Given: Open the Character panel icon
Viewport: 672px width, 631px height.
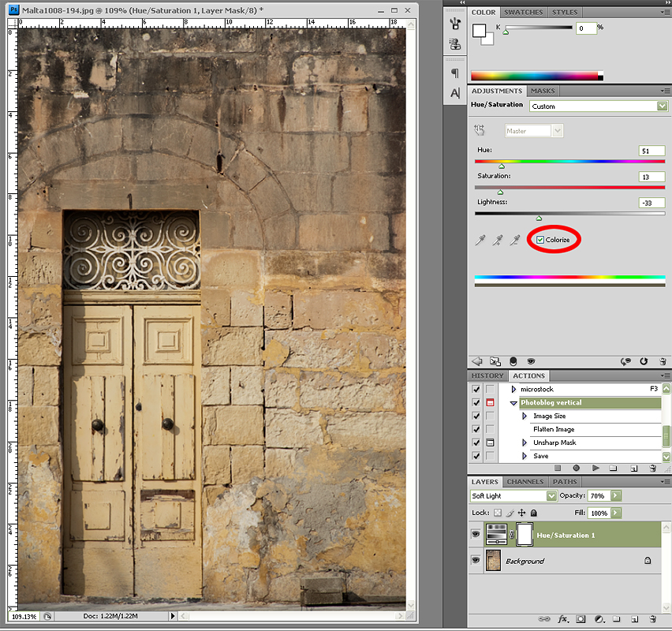Looking at the screenshot, I should tap(455, 93).
